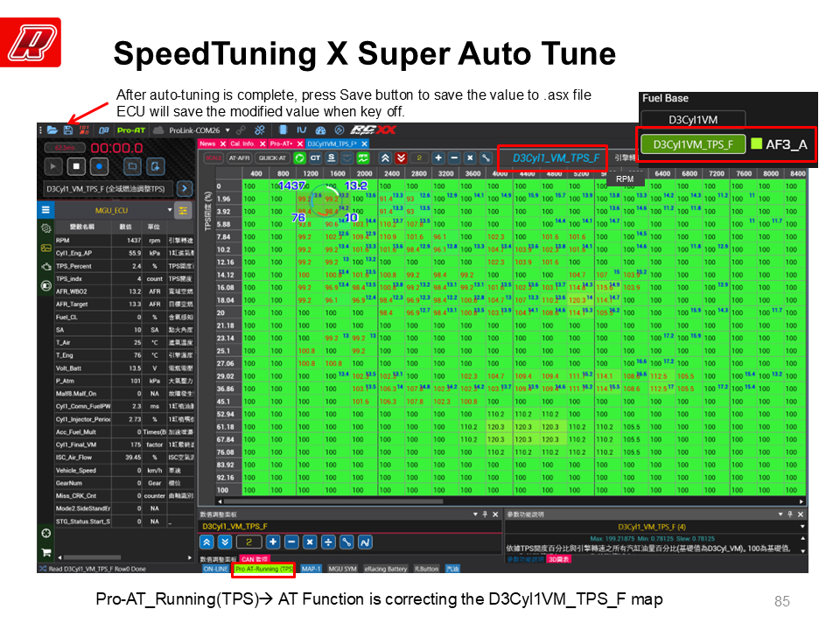This screenshot has width=840, height=630.
Task: Select the D3Cyl1VM_TPS_F tab
Action: click(x=332, y=143)
